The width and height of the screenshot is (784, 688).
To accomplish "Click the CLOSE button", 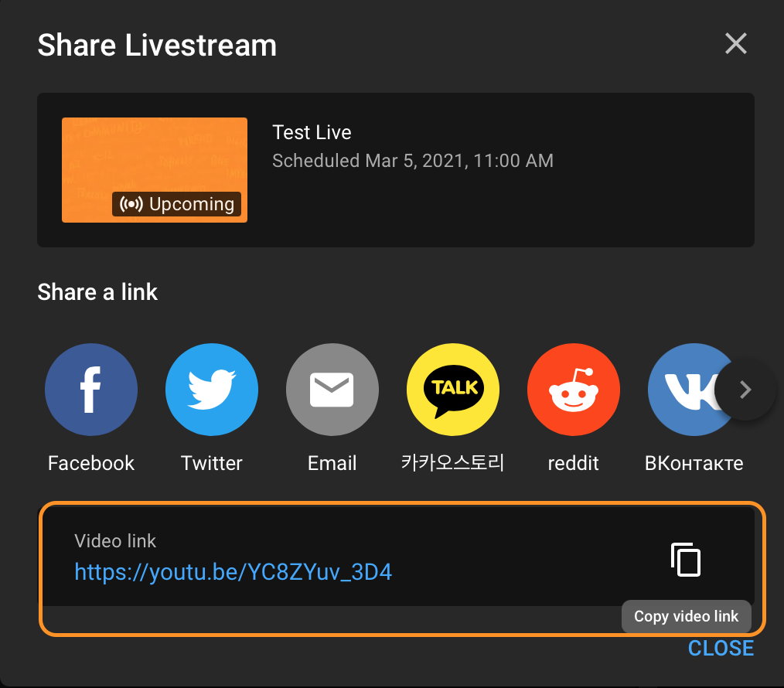I will (721, 648).
